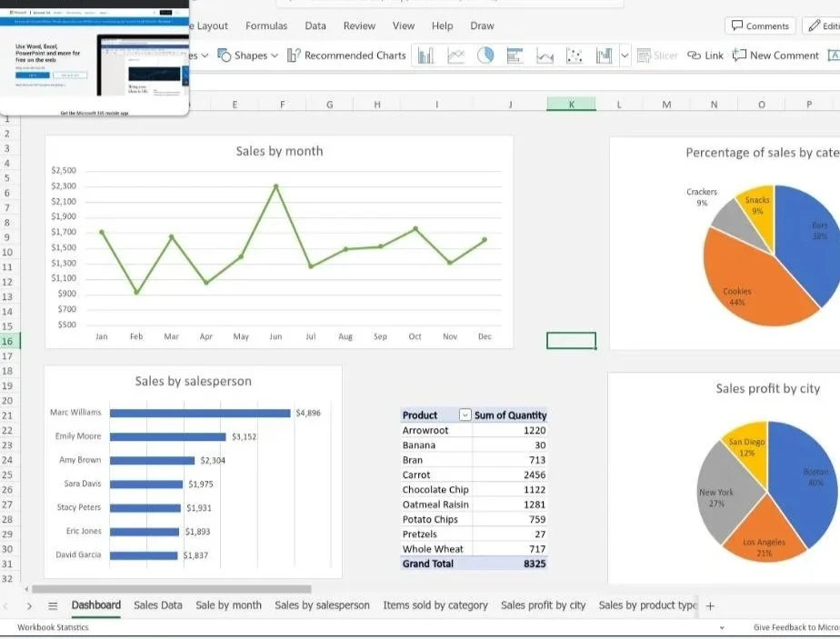Insert a line chart from ribbon
The width and height of the screenshot is (840, 639).
[455, 55]
